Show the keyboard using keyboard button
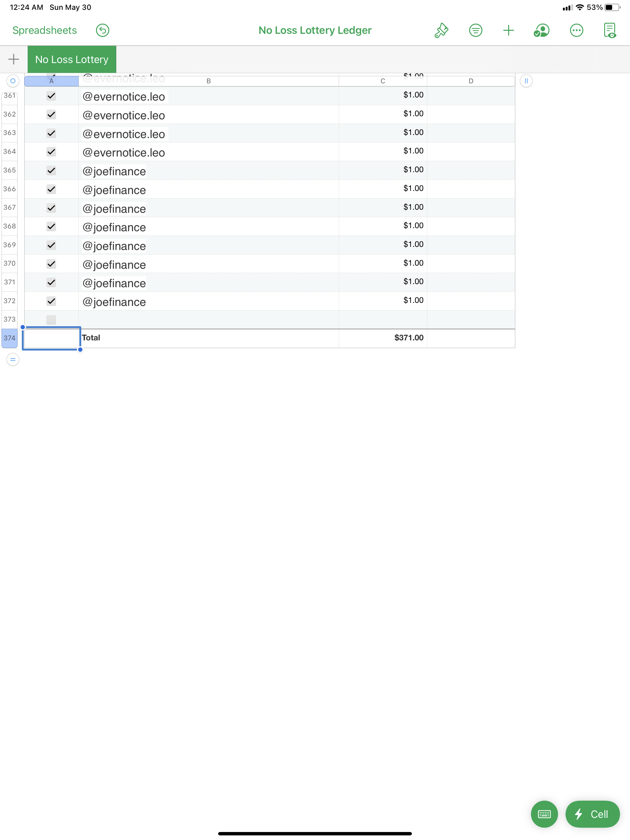The height and width of the screenshot is (840, 630). [x=544, y=814]
